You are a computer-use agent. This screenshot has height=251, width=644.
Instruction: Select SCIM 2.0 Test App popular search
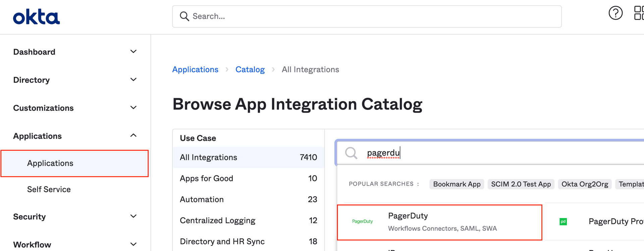[x=521, y=184]
